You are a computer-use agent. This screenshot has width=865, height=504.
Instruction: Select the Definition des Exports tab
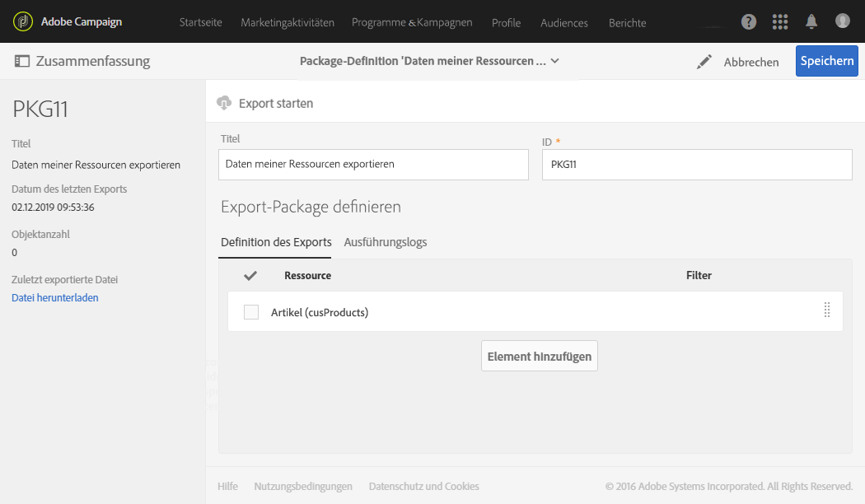point(276,242)
